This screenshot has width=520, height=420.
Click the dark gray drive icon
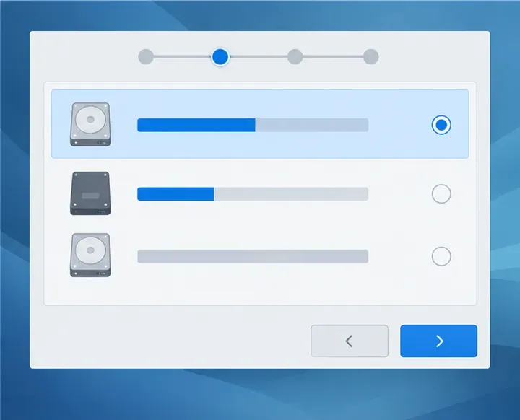pyautogui.click(x=90, y=193)
